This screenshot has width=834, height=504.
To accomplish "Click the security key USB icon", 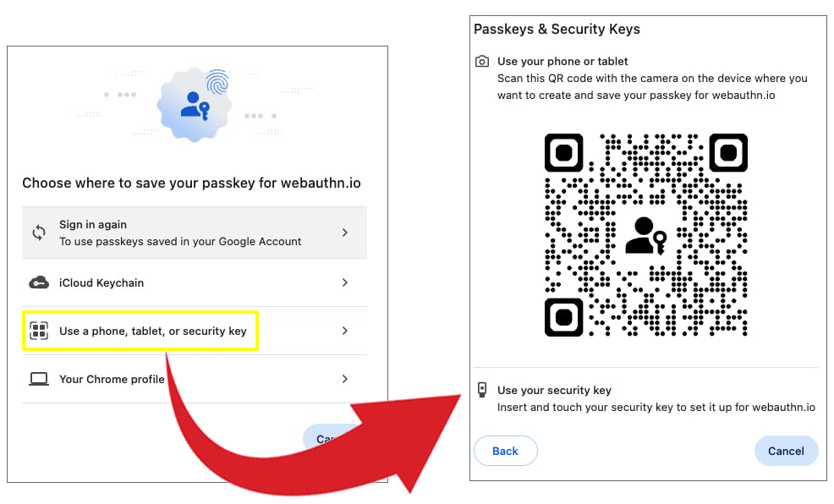I will 482,390.
